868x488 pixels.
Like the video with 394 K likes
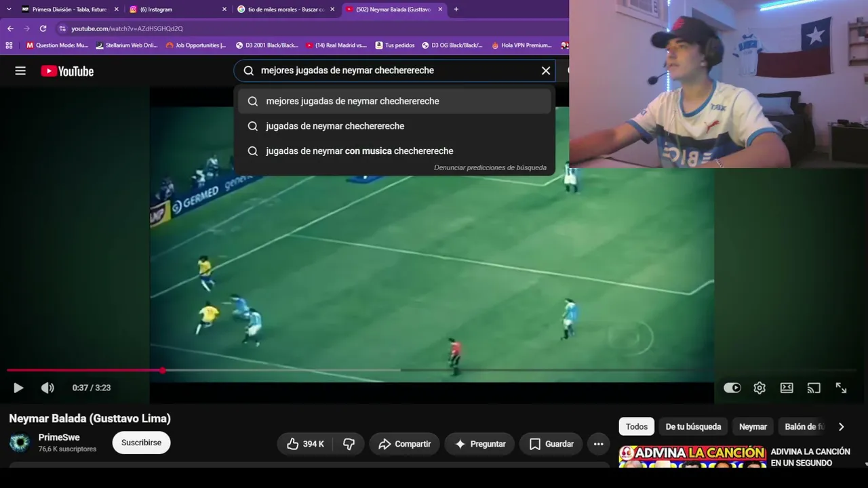tap(305, 444)
